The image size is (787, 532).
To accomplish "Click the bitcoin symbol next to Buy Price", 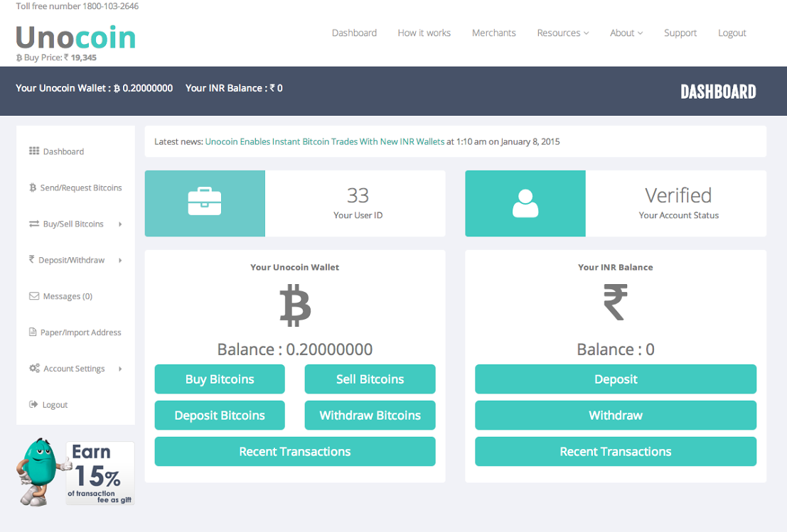I will point(19,58).
